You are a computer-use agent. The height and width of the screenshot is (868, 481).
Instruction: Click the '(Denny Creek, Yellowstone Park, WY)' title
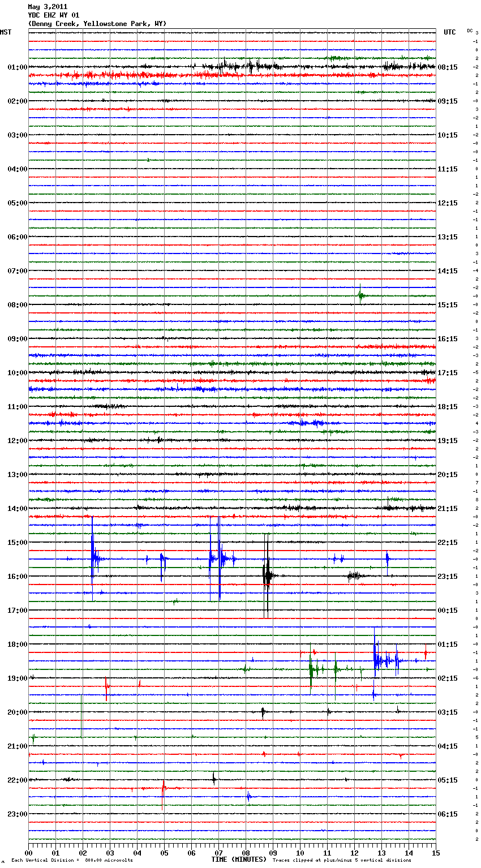tap(97, 24)
